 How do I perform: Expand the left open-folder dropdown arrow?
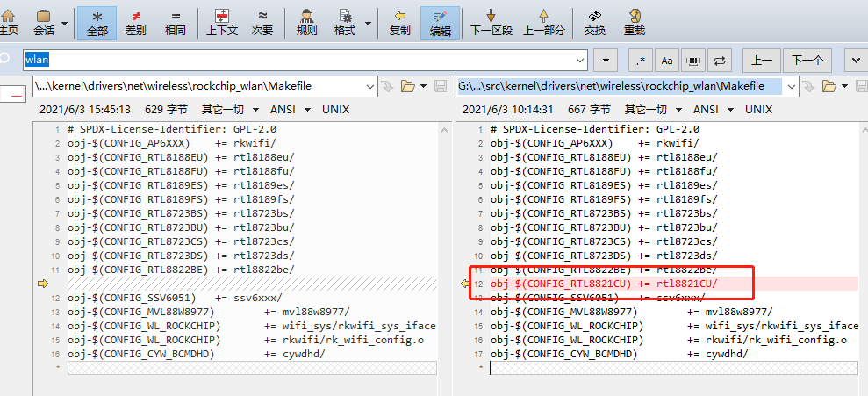[424, 86]
